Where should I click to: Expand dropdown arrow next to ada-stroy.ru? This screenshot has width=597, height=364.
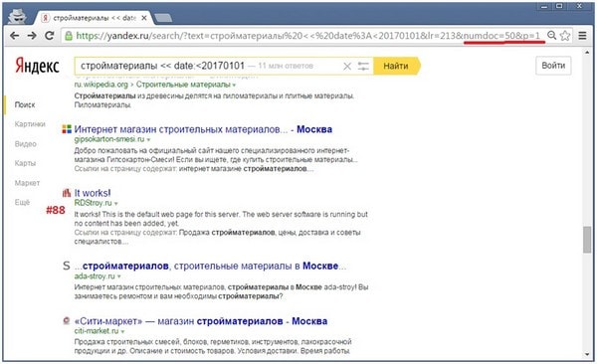click(x=119, y=276)
